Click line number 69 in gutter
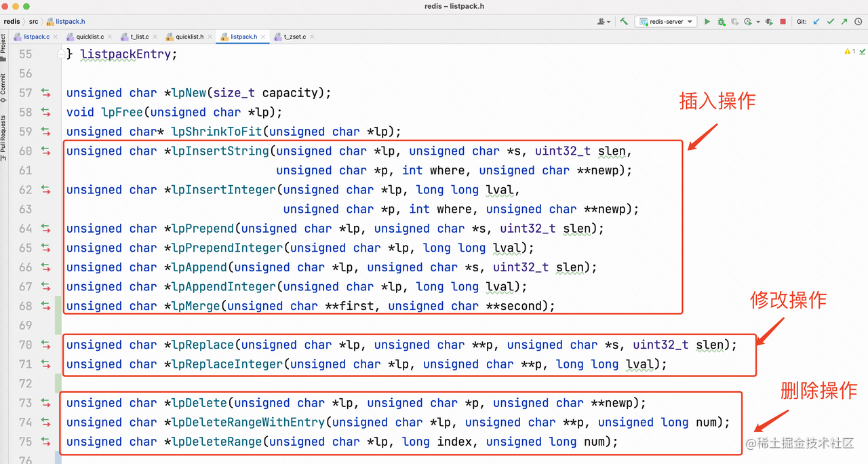This screenshot has height=464, width=868. click(x=25, y=326)
